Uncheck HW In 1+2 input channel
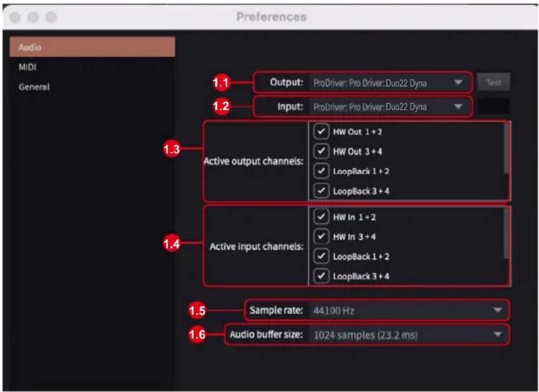 [321, 217]
